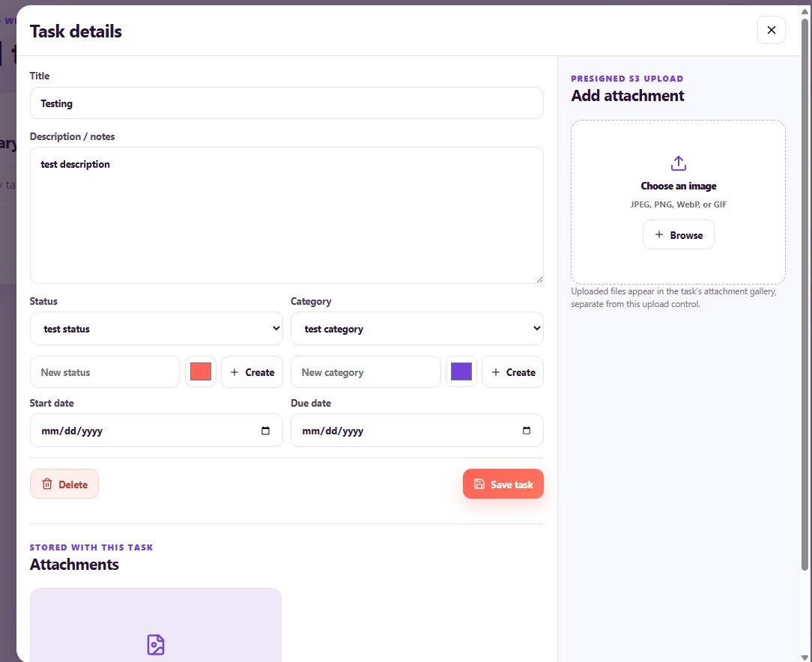The image size is (812, 662).
Task: Click the STORED WITH THIS TASK label
Action: 91,547
